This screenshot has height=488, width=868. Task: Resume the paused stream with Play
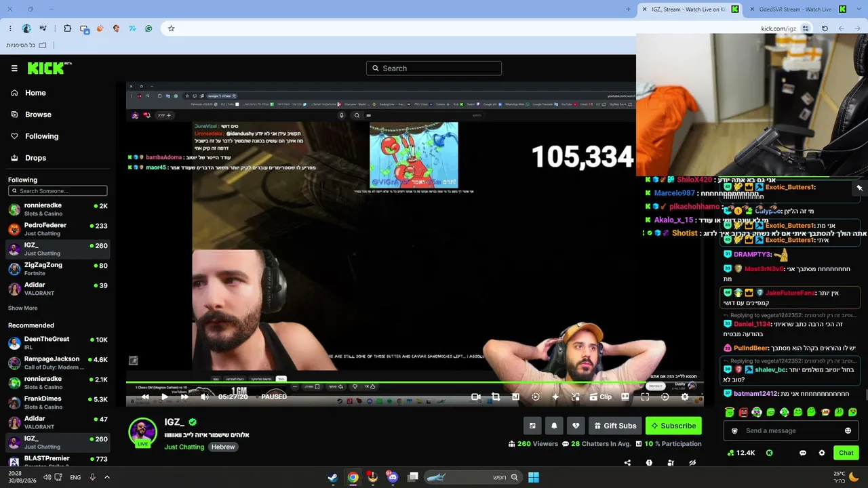[x=164, y=397]
